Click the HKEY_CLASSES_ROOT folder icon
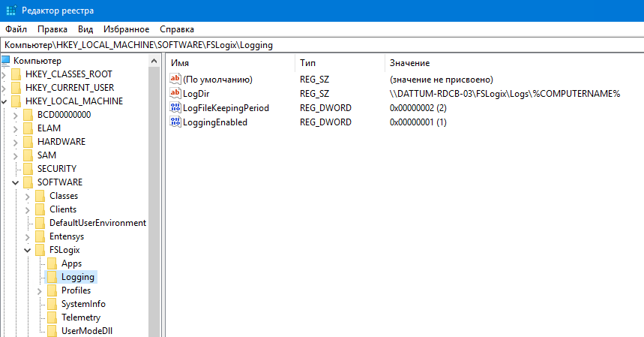 [16, 74]
